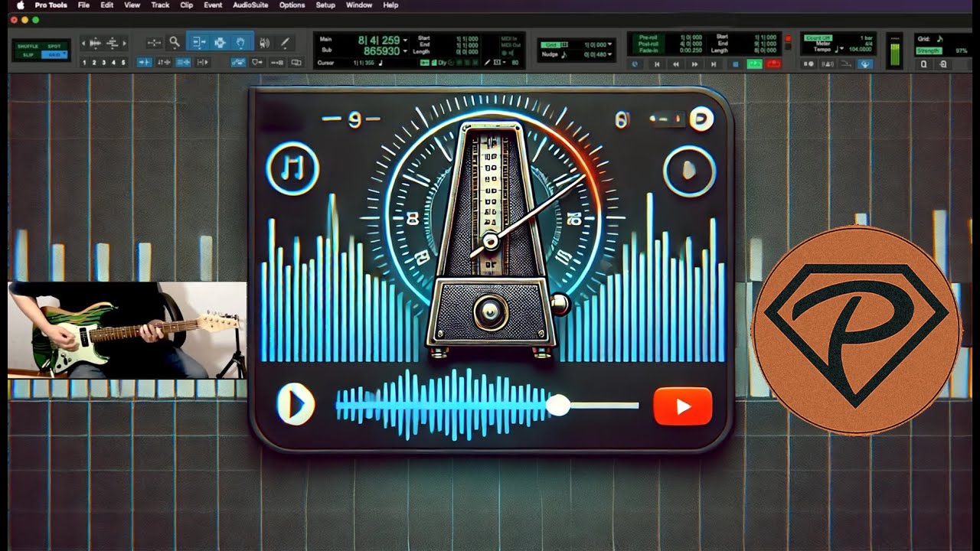Viewport: 980px width, 551px height.
Task: Select the Trim tool
Action: (199, 43)
